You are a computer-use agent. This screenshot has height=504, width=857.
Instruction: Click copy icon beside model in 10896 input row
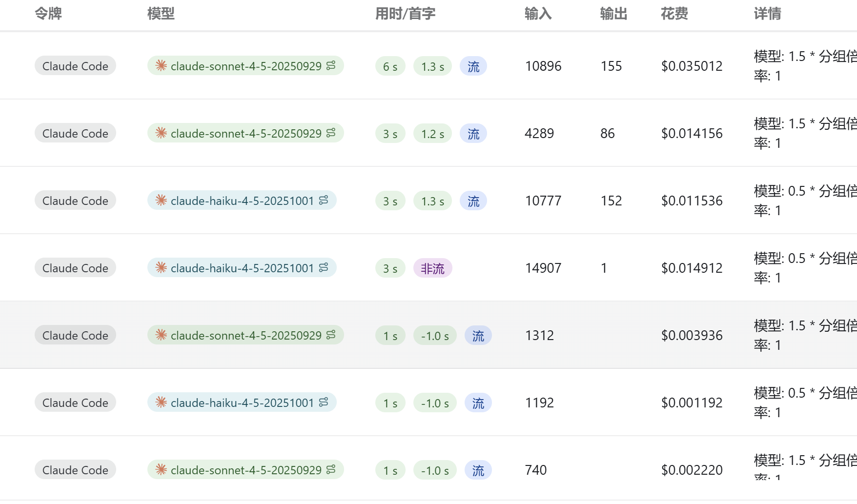tap(331, 65)
